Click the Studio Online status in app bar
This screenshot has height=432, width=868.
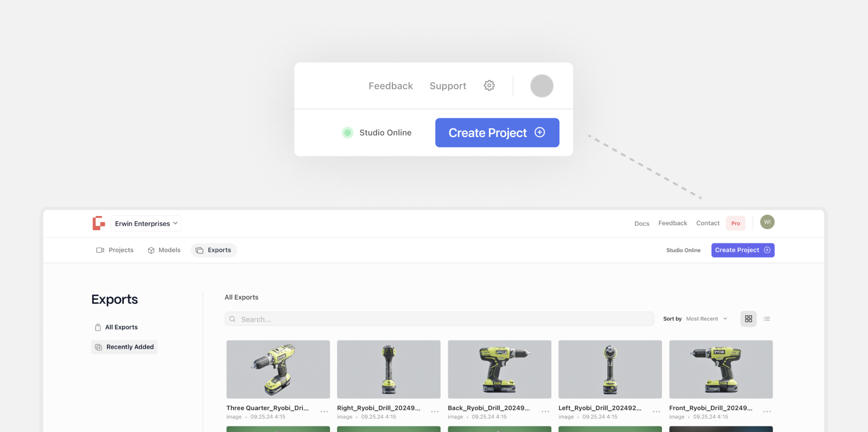683,250
